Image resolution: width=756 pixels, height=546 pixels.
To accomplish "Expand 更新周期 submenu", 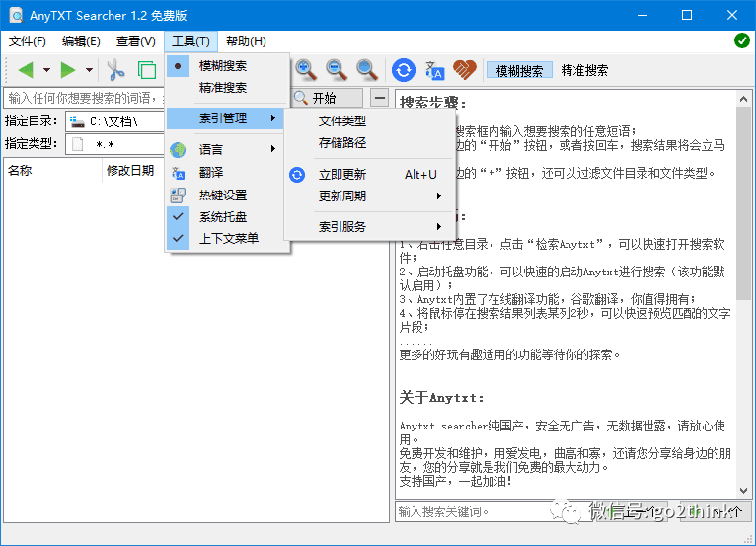I will pyautogui.click(x=370, y=195).
